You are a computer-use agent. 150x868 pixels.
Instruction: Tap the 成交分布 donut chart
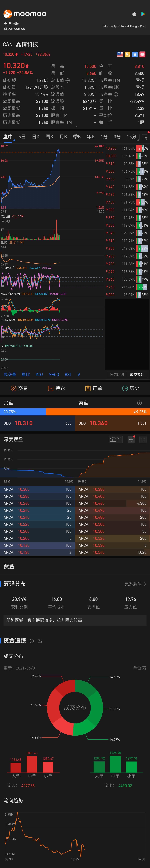[x=75, y=708]
